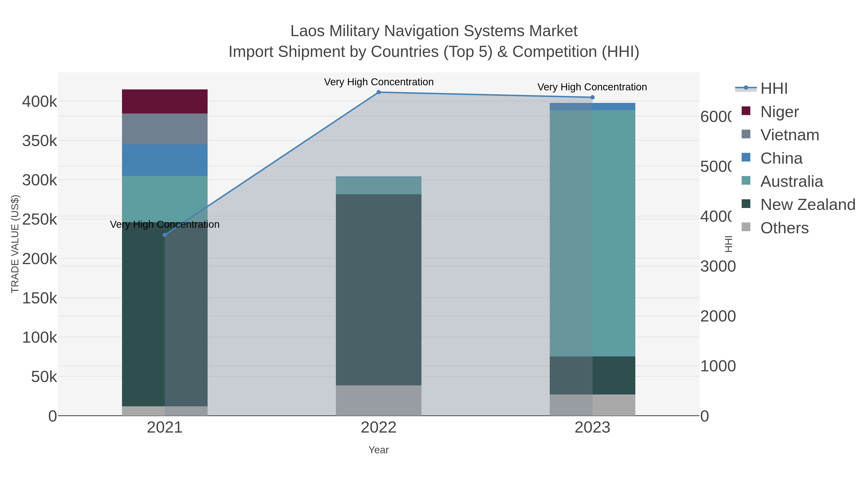Select the New Zealand segment in 2023 bar
Viewport: 868px width, 488px height.
coord(592,375)
